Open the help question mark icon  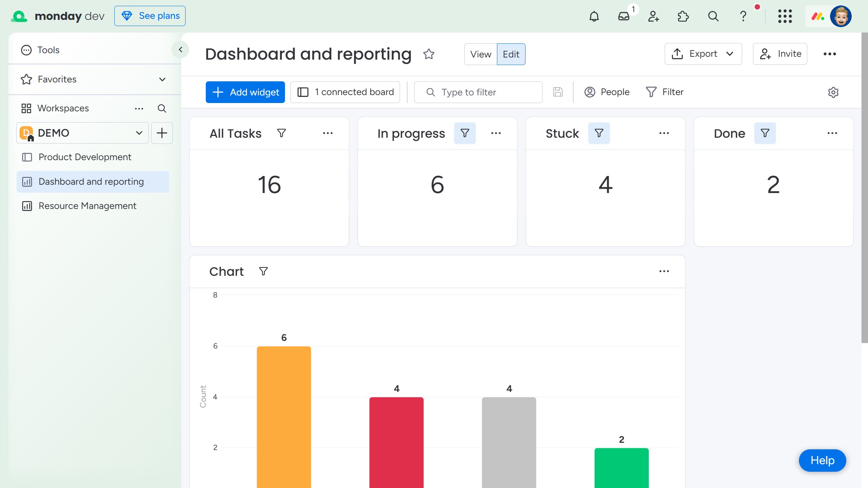(x=743, y=16)
